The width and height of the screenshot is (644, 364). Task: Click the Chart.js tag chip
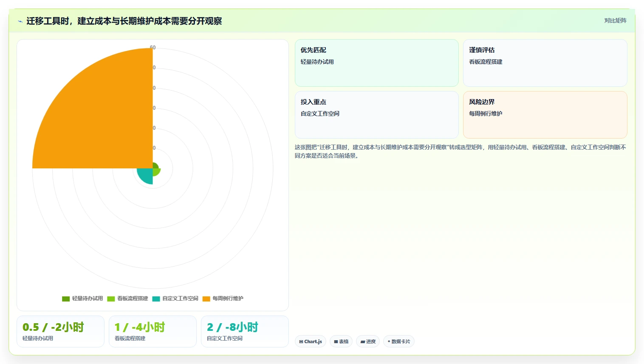pos(311,341)
